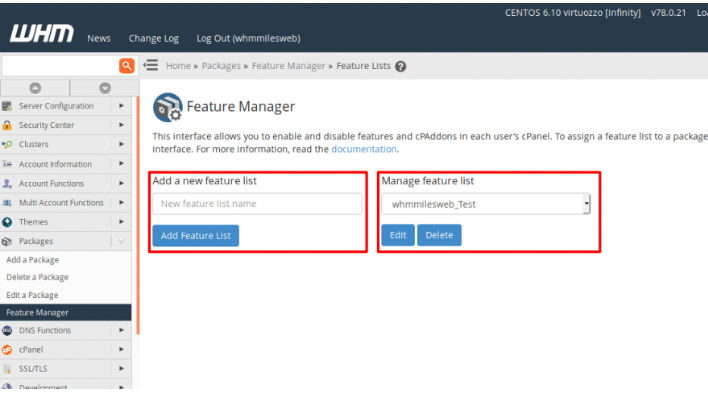The width and height of the screenshot is (708, 402).
Task: Expand Clusters menu arrow
Action: [x=121, y=144]
